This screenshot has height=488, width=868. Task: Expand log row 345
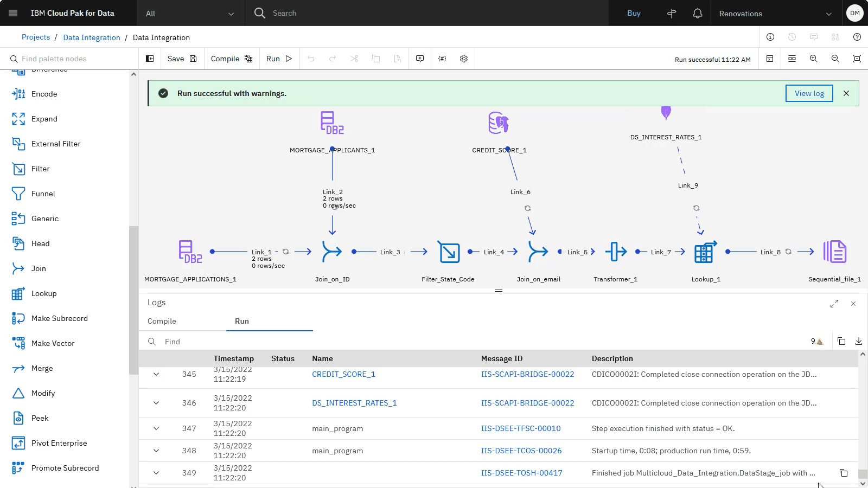point(156,374)
